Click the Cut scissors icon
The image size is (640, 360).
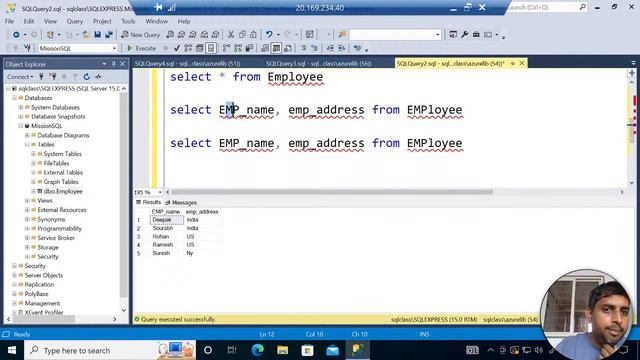[x=231, y=35]
